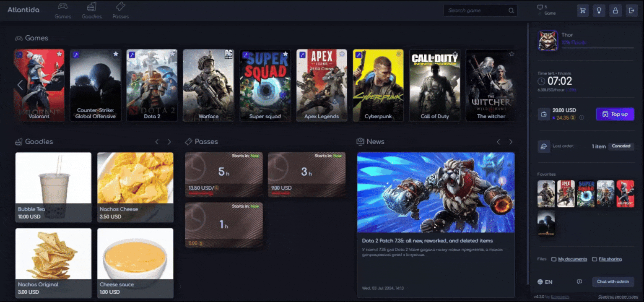Toggle favorite star on Dota 2
The width and height of the screenshot is (644, 302).
click(172, 54)
